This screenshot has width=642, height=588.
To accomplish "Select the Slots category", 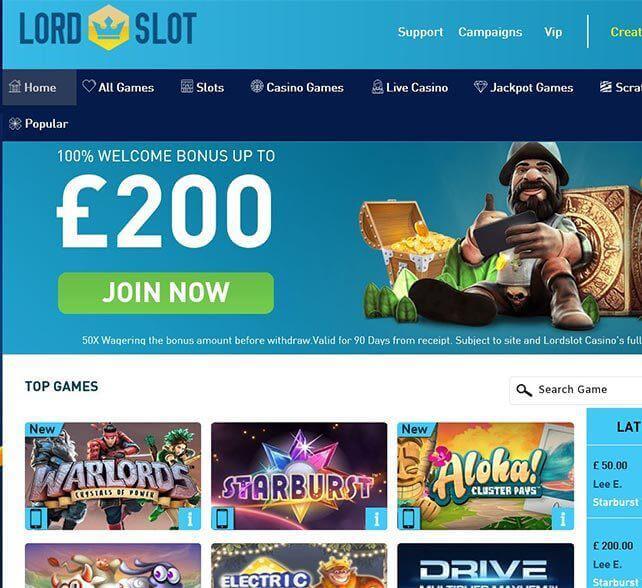I will pos(202,87).
